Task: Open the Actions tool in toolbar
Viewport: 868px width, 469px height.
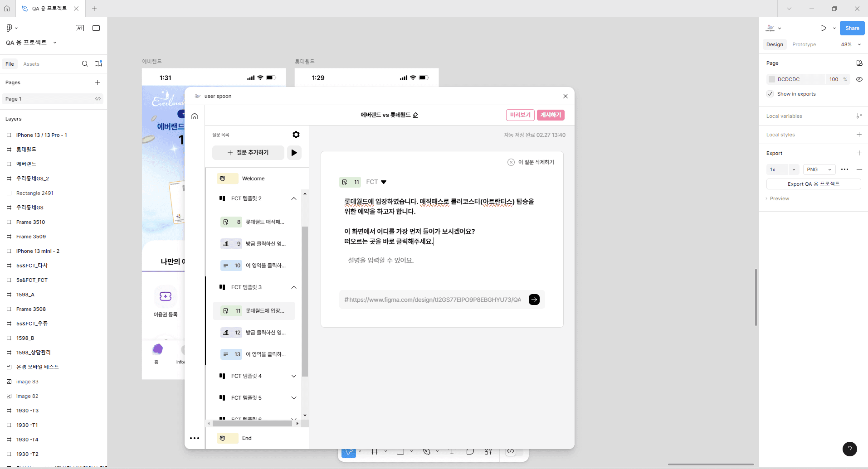Action: coord(488,451)
